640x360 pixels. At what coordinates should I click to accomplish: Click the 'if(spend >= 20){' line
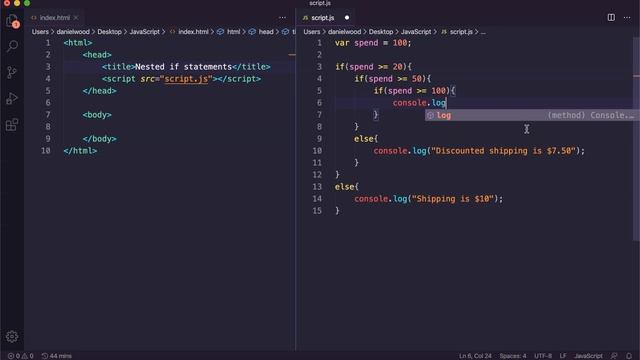pos(373,67)
